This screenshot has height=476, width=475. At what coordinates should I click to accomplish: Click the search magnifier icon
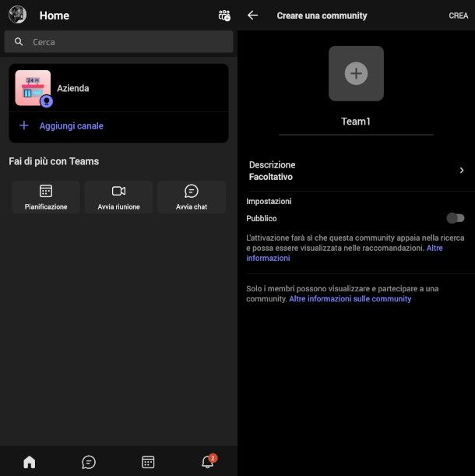coord(19,41)
